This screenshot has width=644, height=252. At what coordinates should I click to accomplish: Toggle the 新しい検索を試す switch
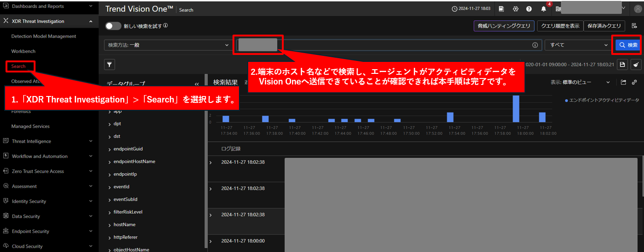[113, 26]
